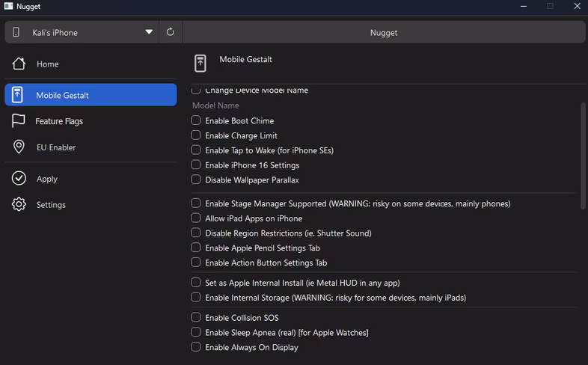This screenshot has height=365, width=588.
Task: Toggle Disable Wallpaper Parallax checkbox
Action: click(x=196, y=180)
